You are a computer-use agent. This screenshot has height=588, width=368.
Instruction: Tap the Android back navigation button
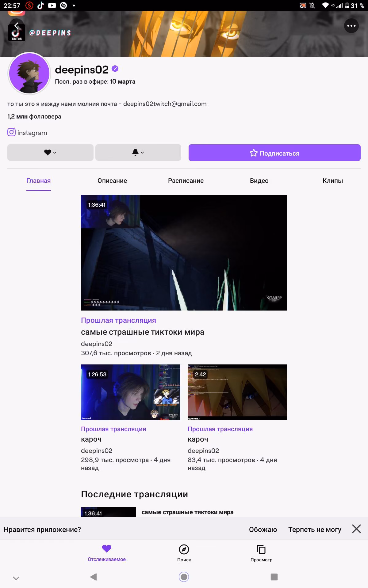(94, 577)
